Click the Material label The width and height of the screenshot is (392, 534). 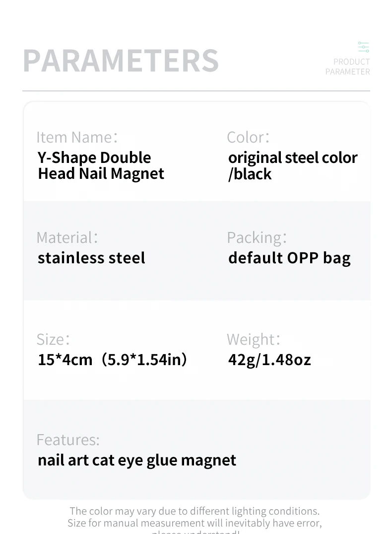coord(67,237)
